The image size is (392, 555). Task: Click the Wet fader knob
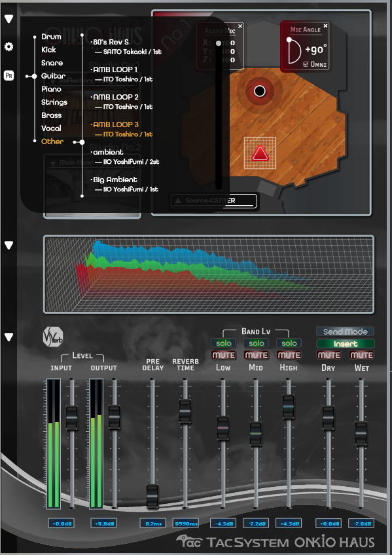pyautogui.click(x=361, y=434)
